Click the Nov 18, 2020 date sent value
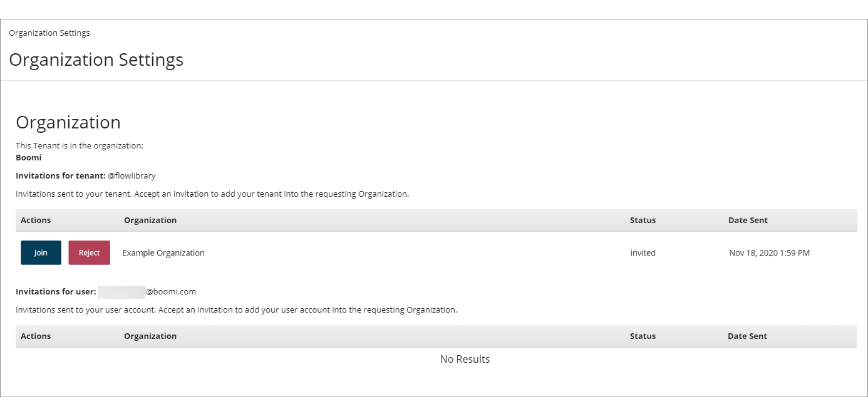This screenshot has width=868, height=416. pos(769,252)
